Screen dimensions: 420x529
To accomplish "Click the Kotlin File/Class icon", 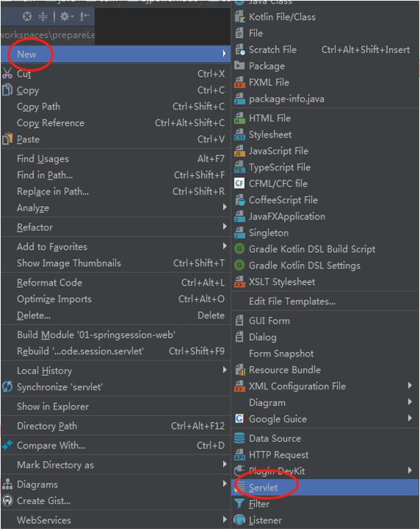I will tap(240, 16).
